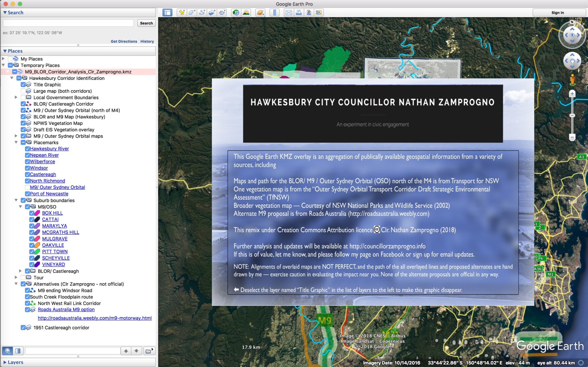Viewport: 588px width, 367px height.
Task: Click the MULGRAVE suburb link
Action: coord(55,239)
